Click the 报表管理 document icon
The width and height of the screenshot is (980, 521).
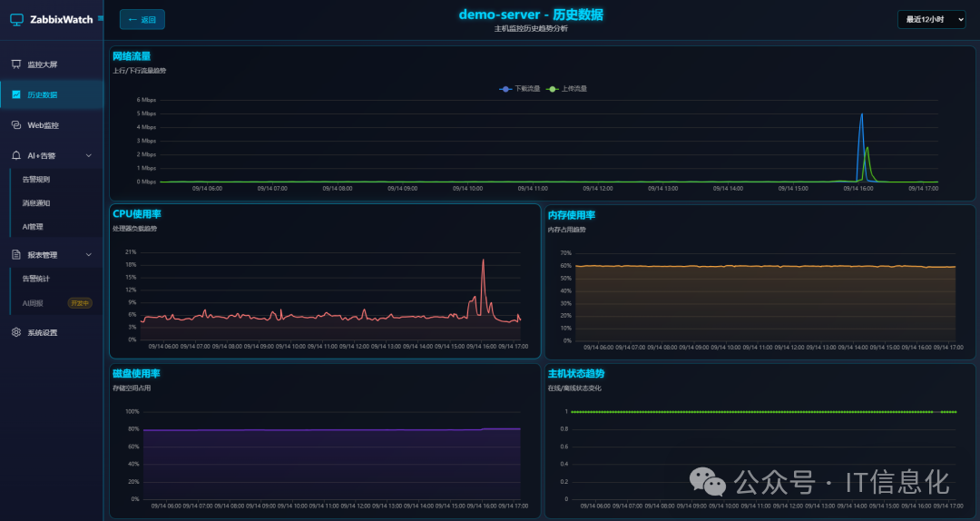[16, 255]
